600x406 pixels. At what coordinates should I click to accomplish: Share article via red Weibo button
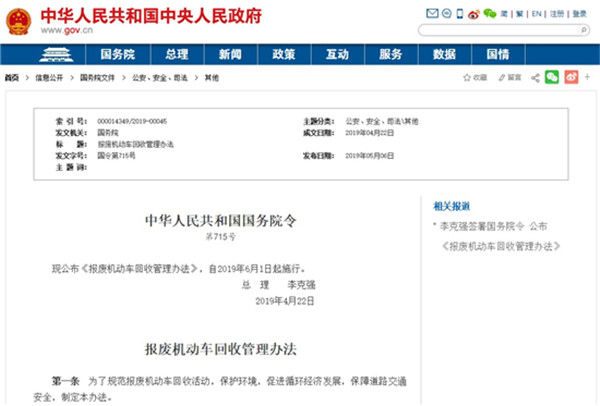pyautogui.click(x=571, y=76)
